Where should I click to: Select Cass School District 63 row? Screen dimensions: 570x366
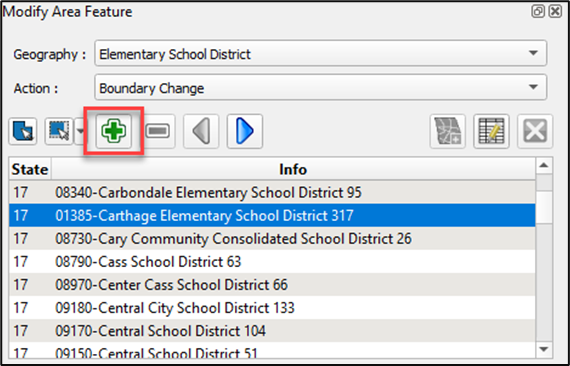point(272,261)
